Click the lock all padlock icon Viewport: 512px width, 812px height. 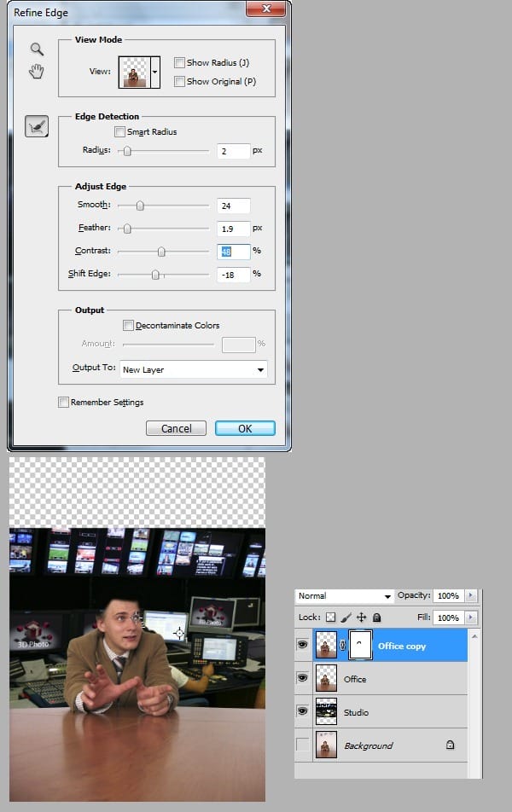376,617
